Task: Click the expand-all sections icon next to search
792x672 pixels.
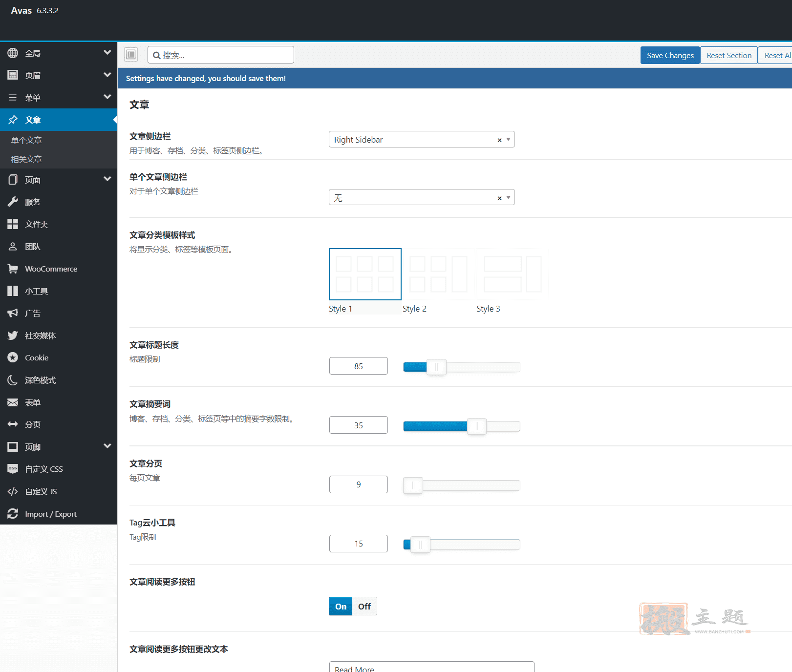Action: point(131,54)
